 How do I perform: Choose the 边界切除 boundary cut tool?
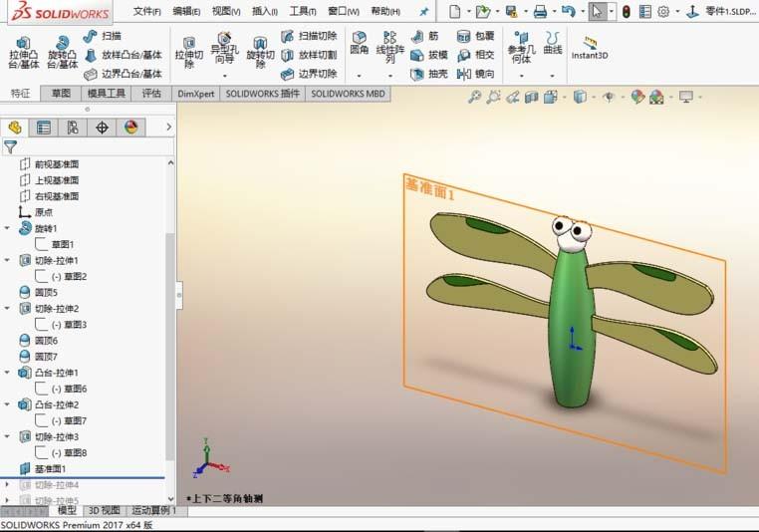pos(309,74)
